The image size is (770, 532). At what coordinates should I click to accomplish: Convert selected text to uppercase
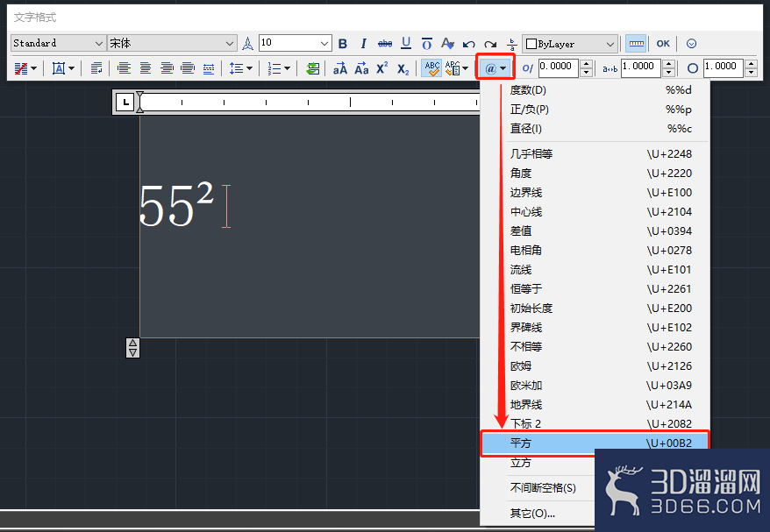click(339, 68)
